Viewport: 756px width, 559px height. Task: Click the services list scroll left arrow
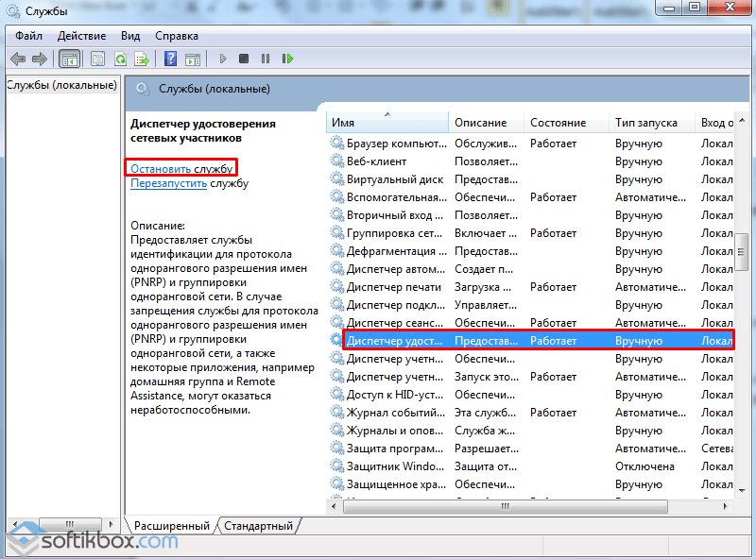(x=334, y=506)
